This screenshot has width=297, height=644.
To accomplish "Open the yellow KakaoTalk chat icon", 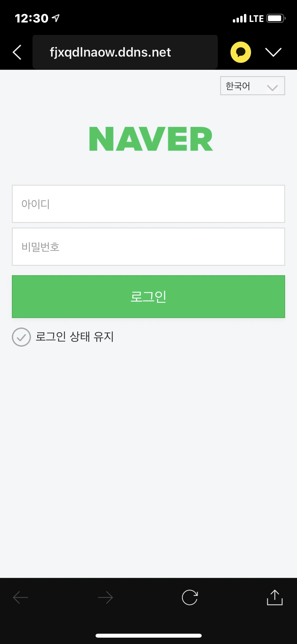I will [241, 52].
